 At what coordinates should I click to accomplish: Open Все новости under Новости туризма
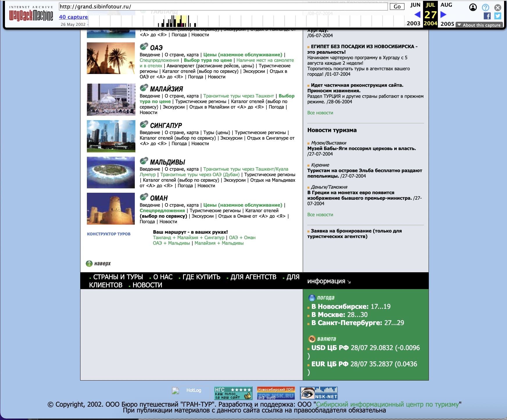click(320, 214)
